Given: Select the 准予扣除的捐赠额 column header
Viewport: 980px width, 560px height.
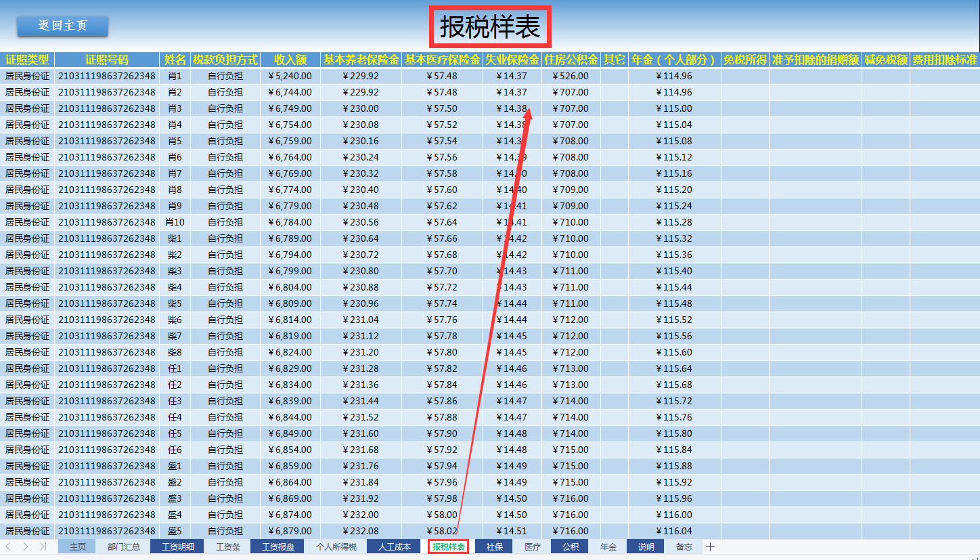Looking at the screenshot, I should (815, 60).
